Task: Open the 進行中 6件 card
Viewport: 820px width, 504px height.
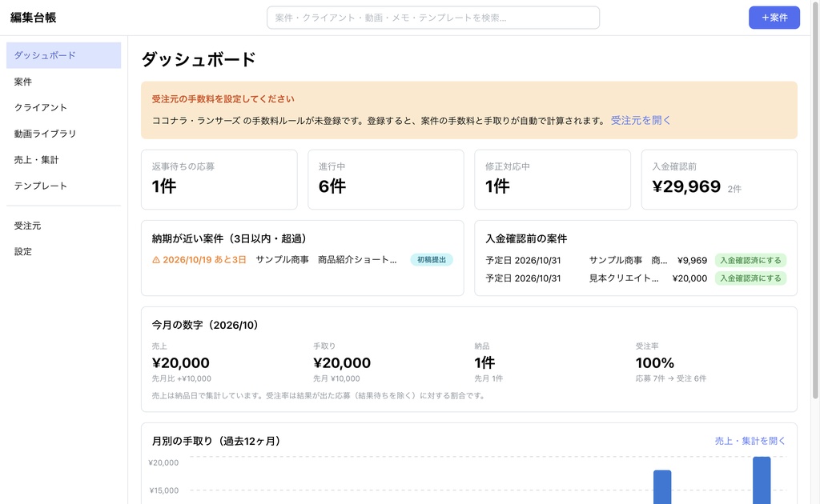Action: [x=386, y=180]
